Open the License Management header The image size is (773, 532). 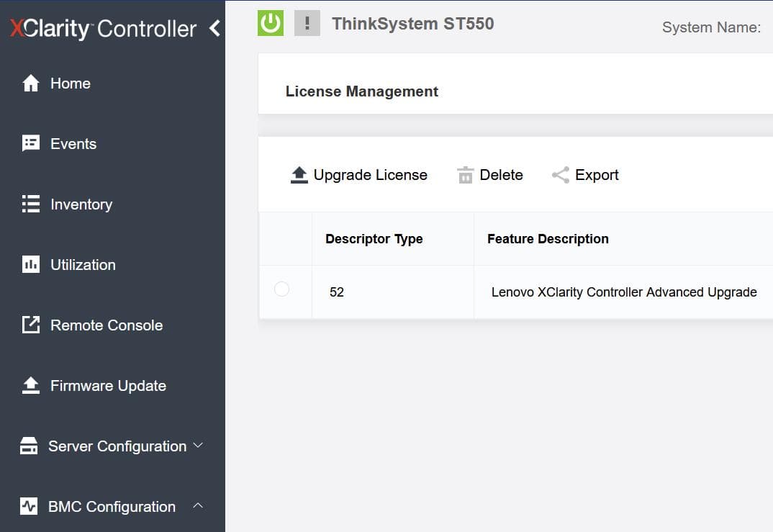(x=361, y=91)
